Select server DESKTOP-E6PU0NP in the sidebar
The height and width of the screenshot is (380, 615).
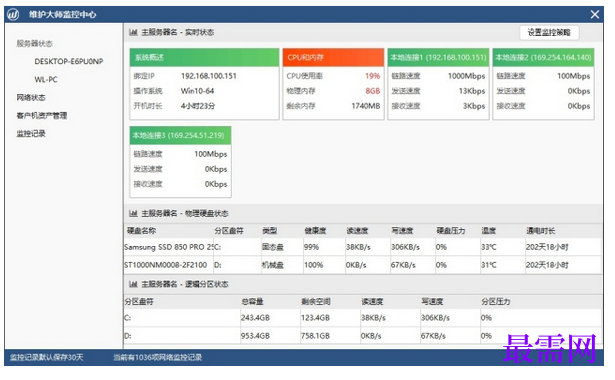click(69, 62)
